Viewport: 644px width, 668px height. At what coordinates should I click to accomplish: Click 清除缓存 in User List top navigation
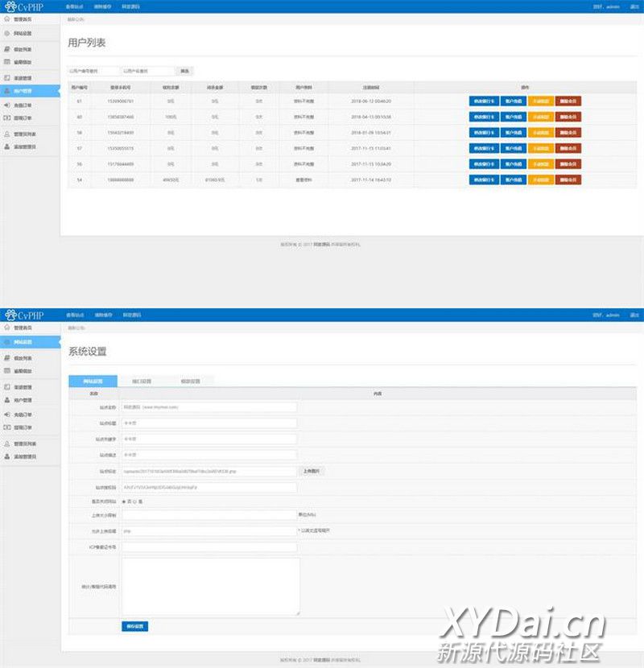click(102, 6)
